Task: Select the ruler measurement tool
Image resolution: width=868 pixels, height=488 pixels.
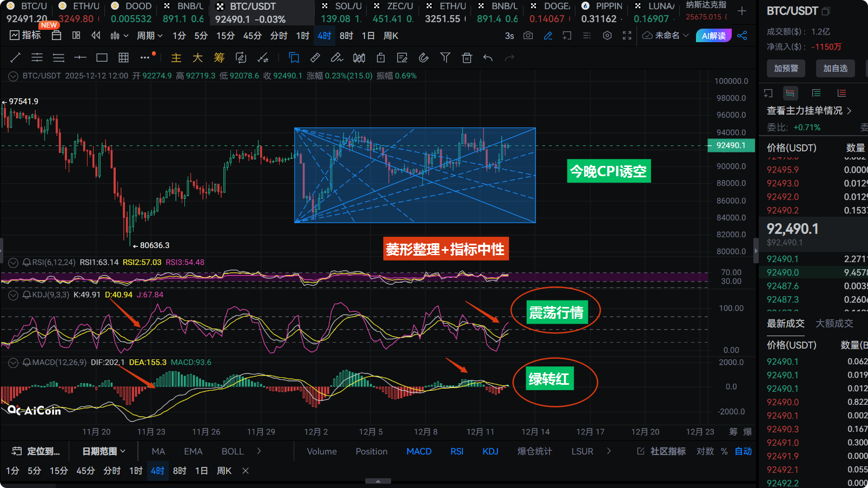Action: click(315, 58)
